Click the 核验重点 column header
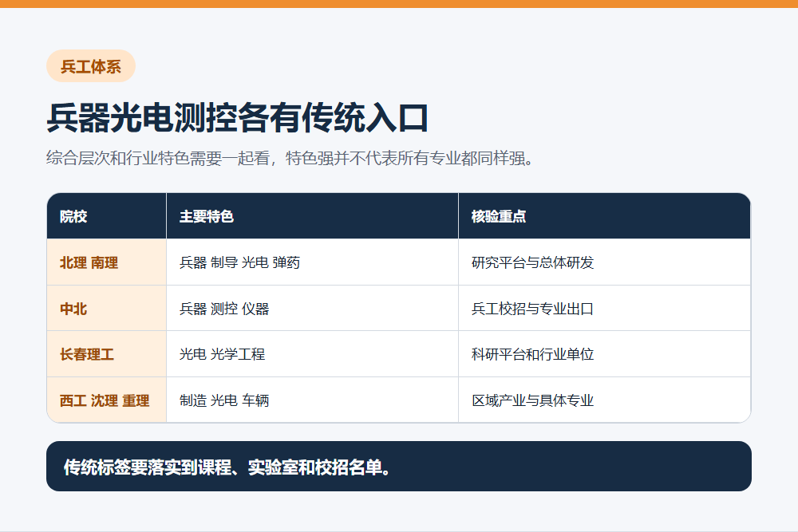Image resolution: width=798 pixels, height=532 pixels. click(605, 216)
